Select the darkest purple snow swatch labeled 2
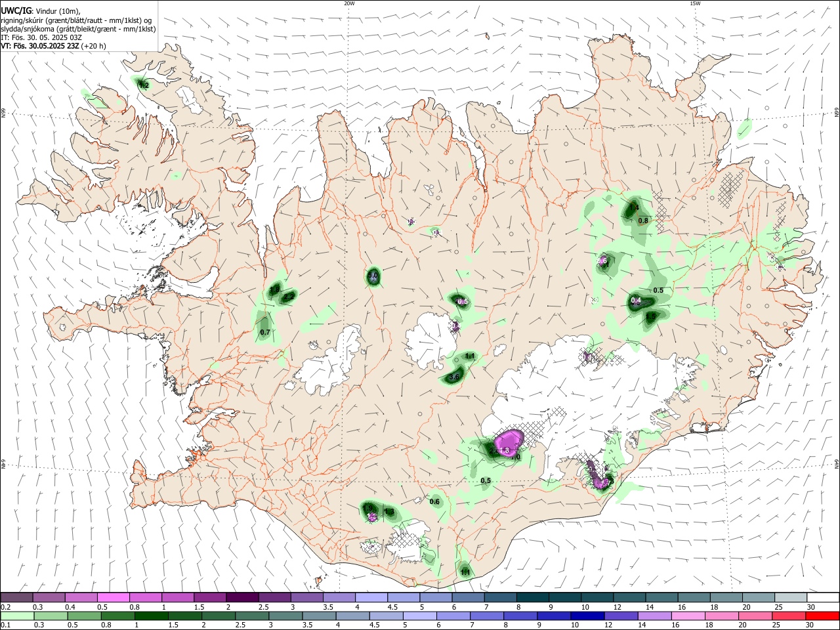Viewport: 840px width, 630px height. pyautogui.click(x=242, y=597)
